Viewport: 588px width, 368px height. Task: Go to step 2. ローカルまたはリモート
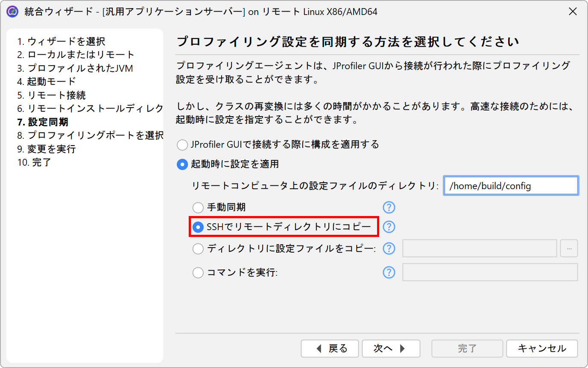(76, 55)
